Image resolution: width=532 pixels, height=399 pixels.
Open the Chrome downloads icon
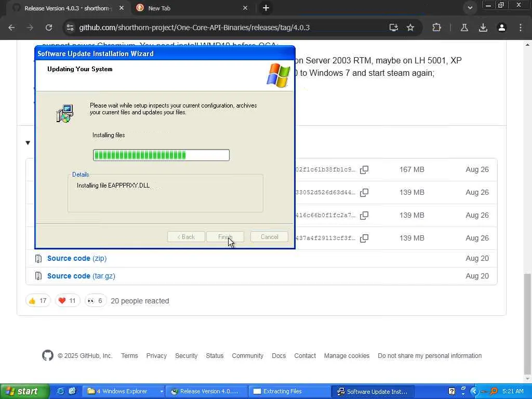point(483,28)
